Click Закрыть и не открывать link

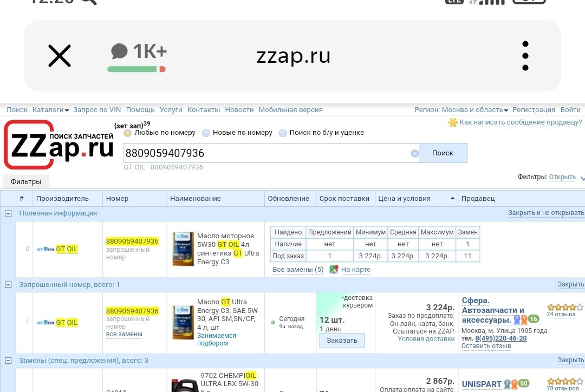pyautogui.click(x=546, y=213)
